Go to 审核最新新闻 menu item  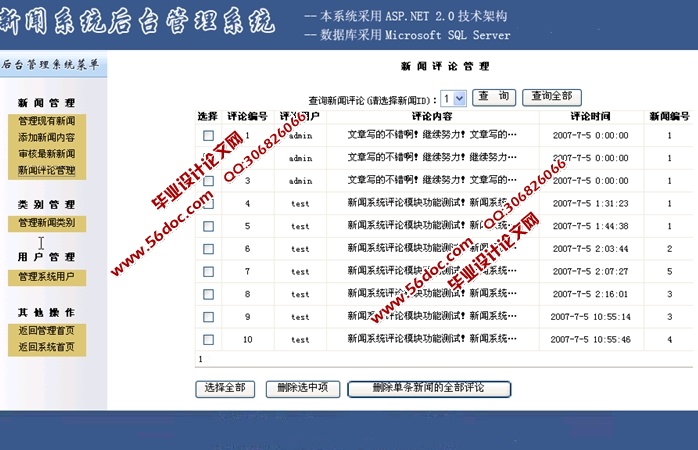click(46, 155)
